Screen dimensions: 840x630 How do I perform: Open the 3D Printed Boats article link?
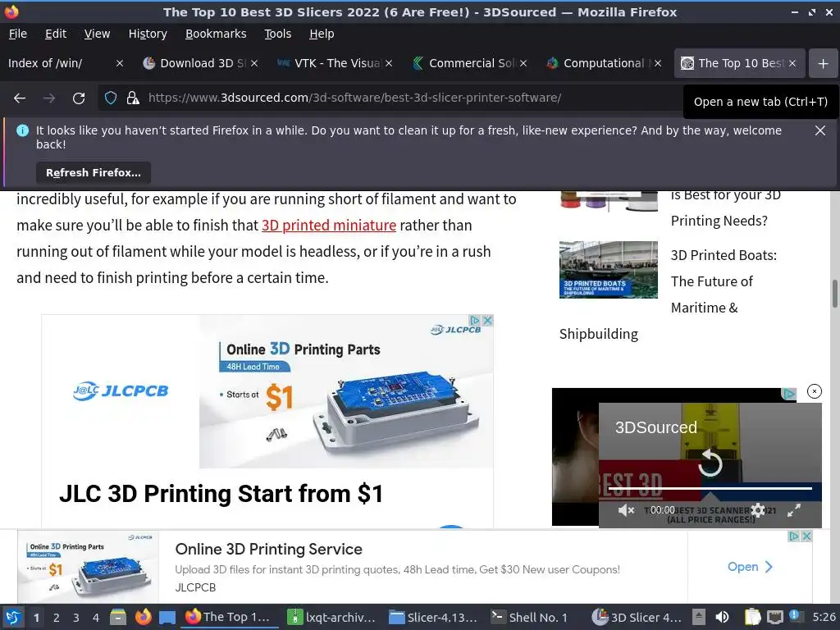(x=724, y=281)
